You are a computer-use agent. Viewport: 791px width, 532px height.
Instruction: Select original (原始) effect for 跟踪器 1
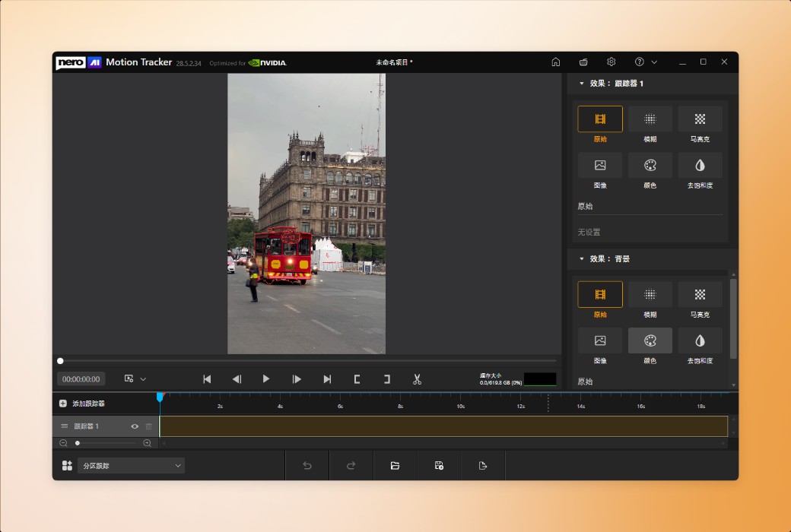(600, 119)
